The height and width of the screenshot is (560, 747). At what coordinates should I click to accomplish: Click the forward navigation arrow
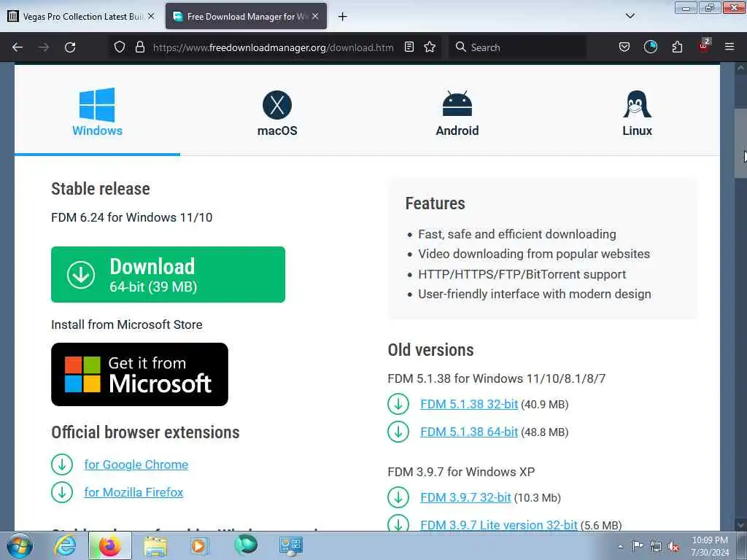(44, 47)
